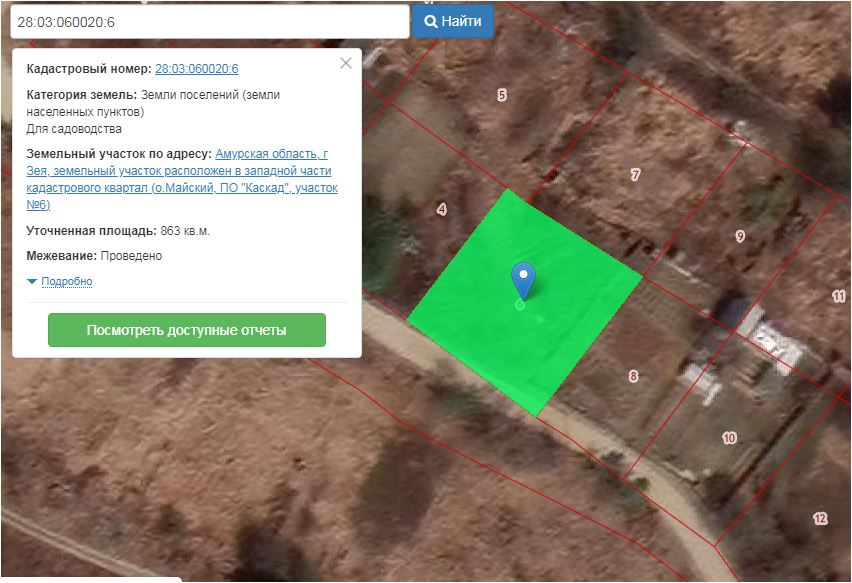Screen dimensions: 852x583
Task: Select parcel number 10 on map
Action: tap(729, 438)
